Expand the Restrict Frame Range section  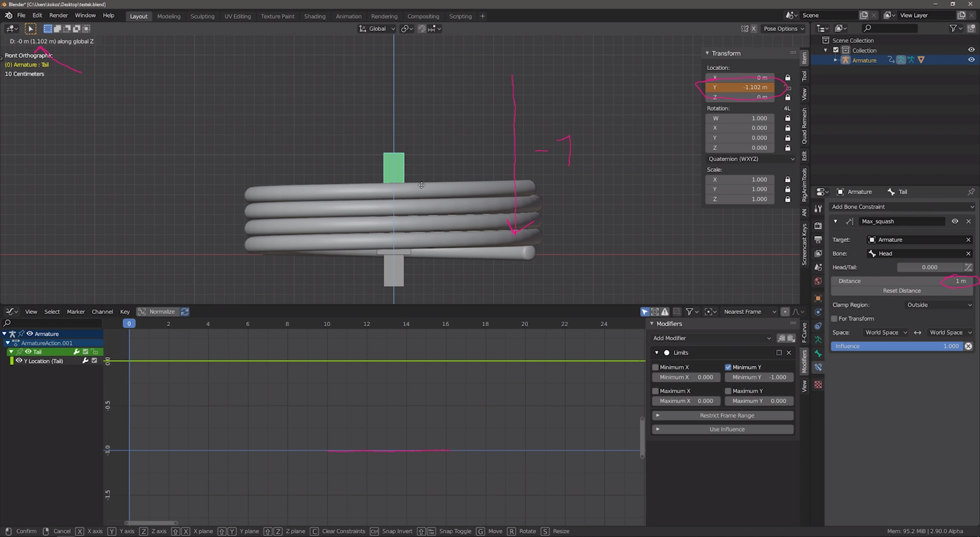723,416
